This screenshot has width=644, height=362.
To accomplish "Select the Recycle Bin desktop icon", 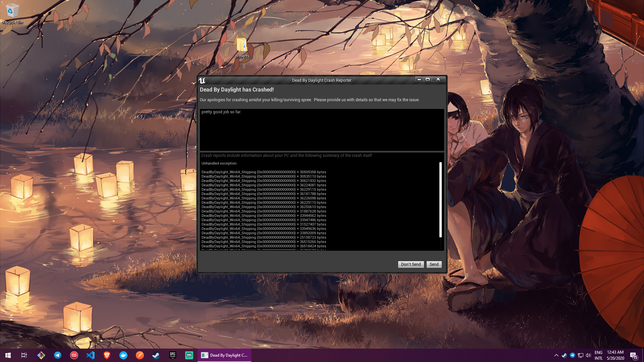I will click(x=13, y=14).
